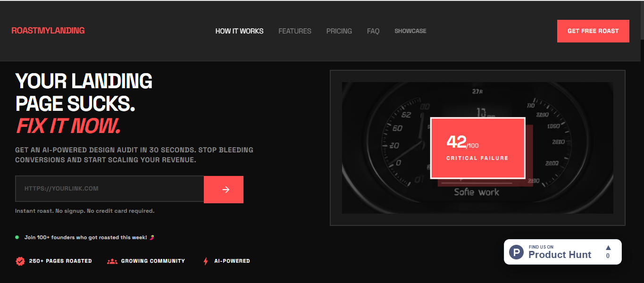
Task: Click the arrow submit icon beside URL field
Action: [x=226, y=190]
